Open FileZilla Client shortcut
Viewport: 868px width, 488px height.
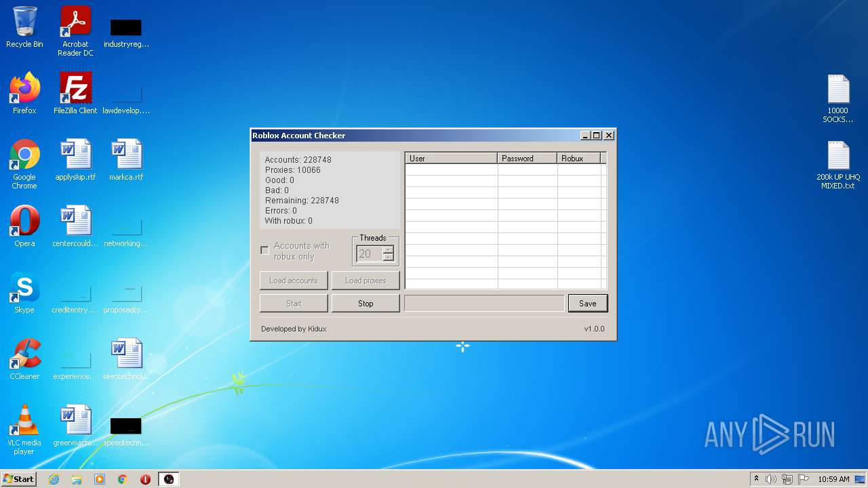(75, 94)
